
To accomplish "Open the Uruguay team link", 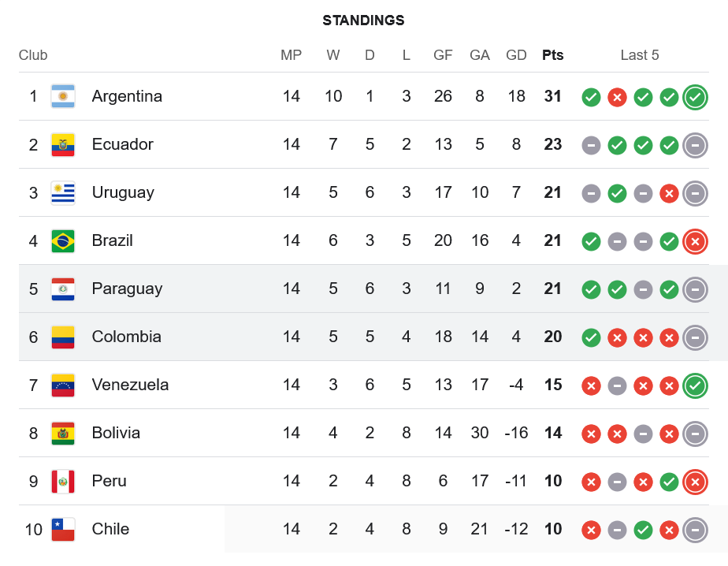I will pos(123,192).
